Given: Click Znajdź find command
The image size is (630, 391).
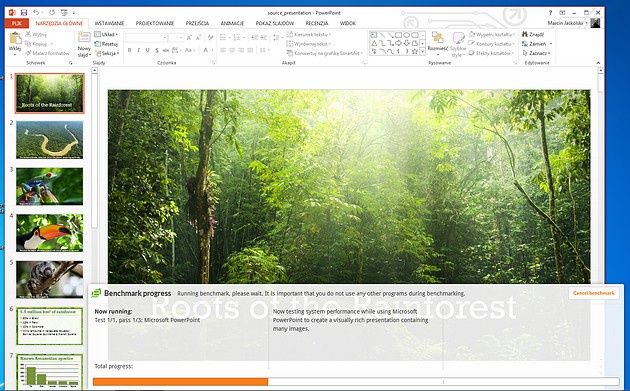Looking at the screenshot, I should (533, 35).
